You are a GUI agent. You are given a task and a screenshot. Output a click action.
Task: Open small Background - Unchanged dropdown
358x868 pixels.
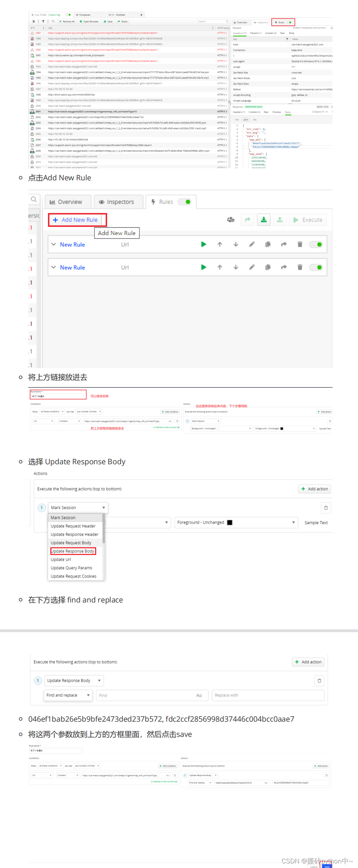221,428
